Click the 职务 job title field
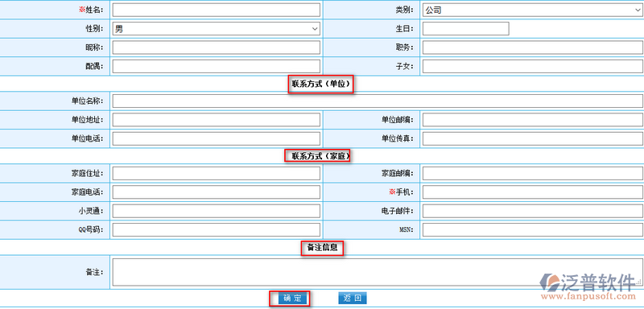Screen dimensions: 644x309 click(533, 47)
